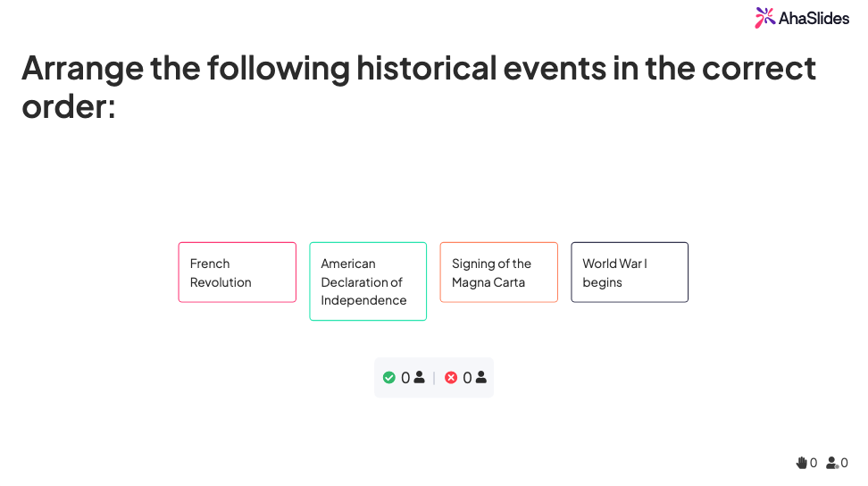Click the participant count number in the bottom corner
Viewport: 868px width, 486px height.
(844, 463)
